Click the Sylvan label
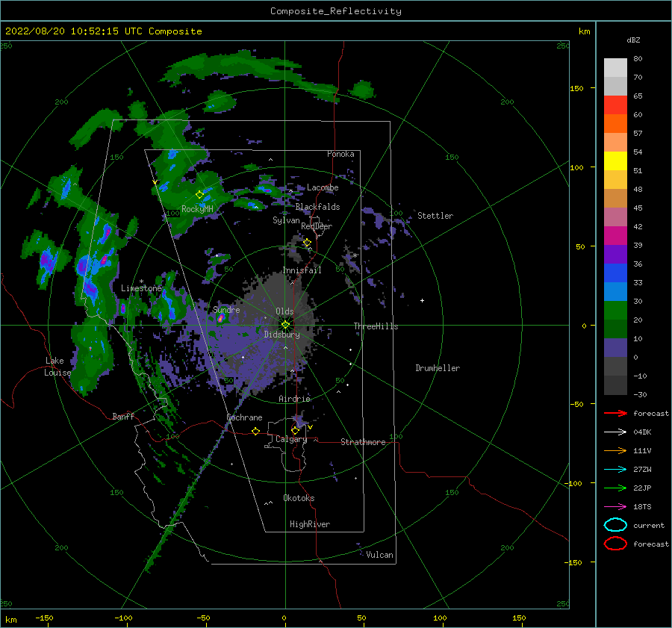Image resolution: width=672 pixels, height=628 pixels. (x=286, y=220)
